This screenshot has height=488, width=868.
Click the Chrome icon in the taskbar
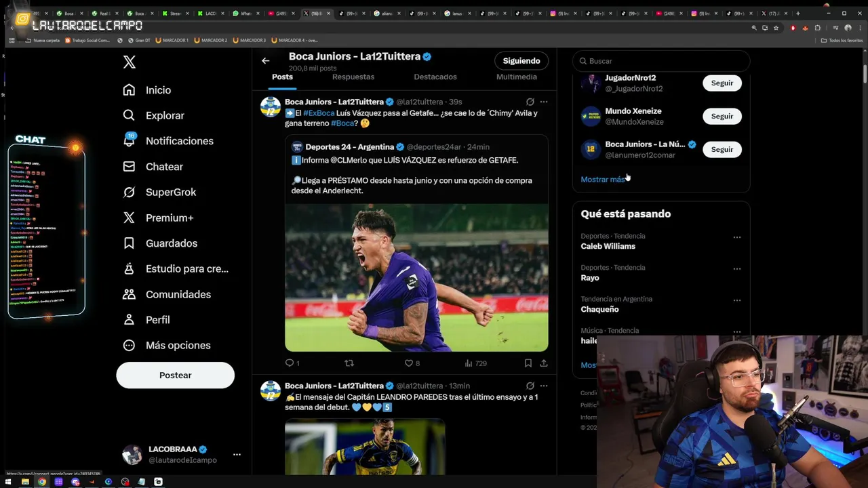coord(42,482)
